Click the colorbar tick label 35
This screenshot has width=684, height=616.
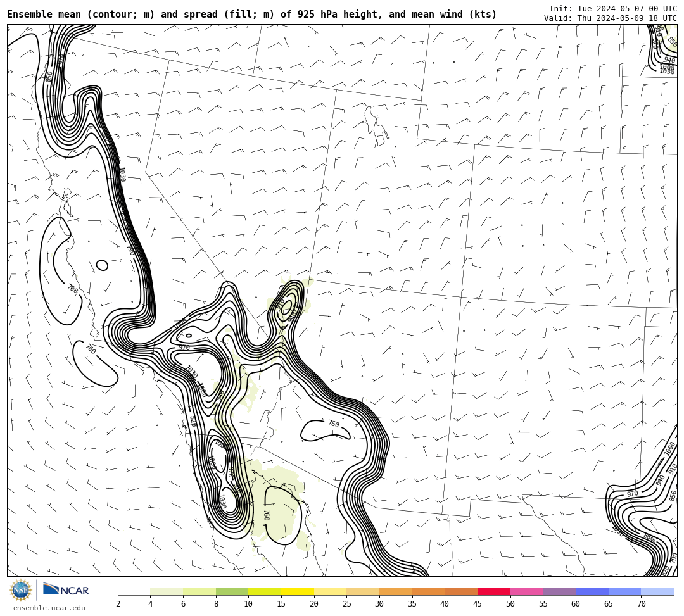(412, 604)
